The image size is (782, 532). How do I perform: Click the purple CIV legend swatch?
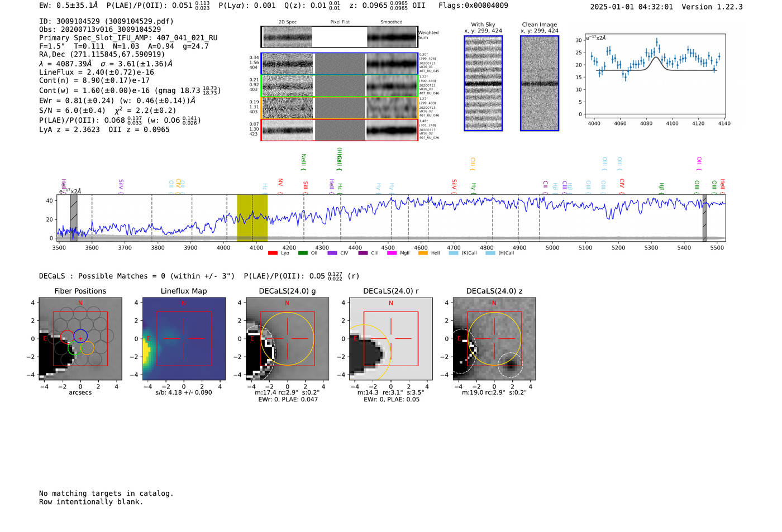point(332,253)
